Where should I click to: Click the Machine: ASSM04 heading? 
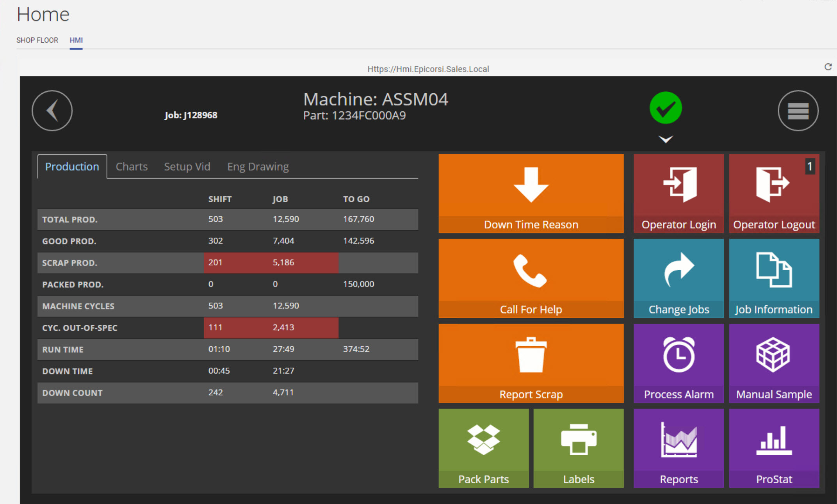(x=376, y=99)
